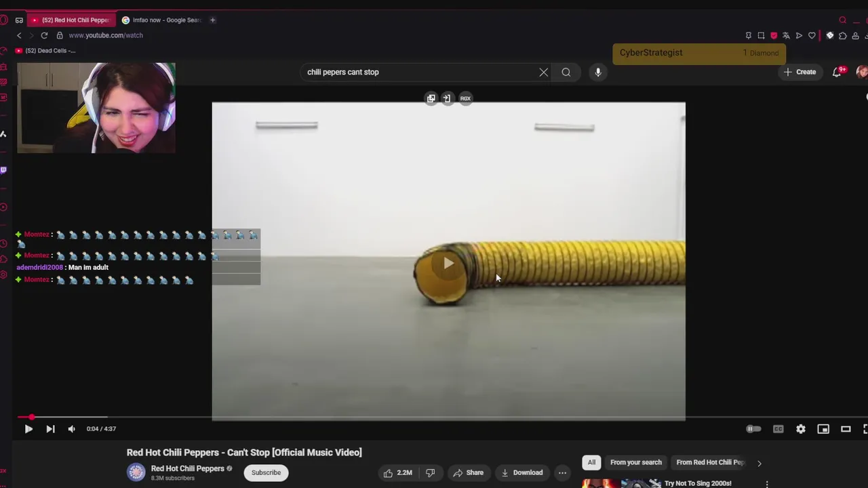Go back in browser history
The image size is (868, 488).
19,35
